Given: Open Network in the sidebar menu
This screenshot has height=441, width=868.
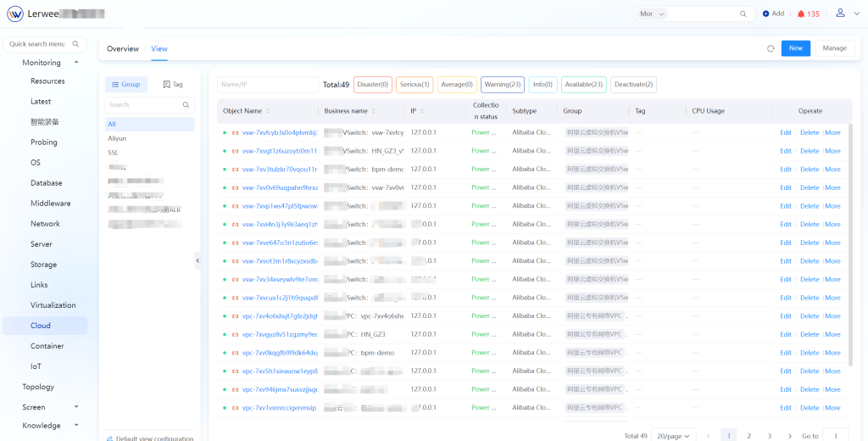Looking at the screenshot, I should (x=46, y=224).
